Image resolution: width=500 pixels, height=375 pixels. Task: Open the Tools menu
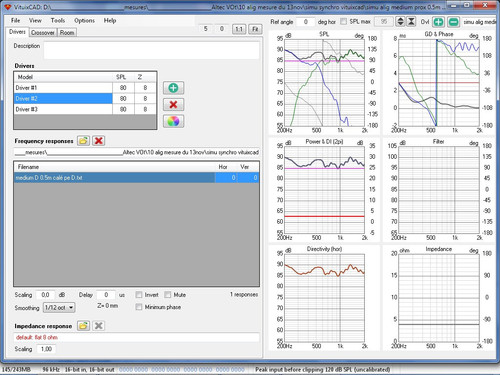58,20
